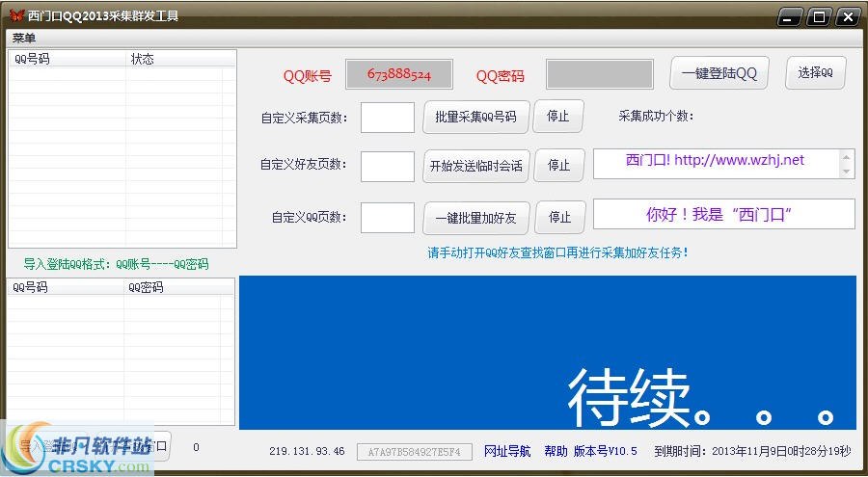
Task: Click the 版本号V10.5 text
Action: pos(605,451)
